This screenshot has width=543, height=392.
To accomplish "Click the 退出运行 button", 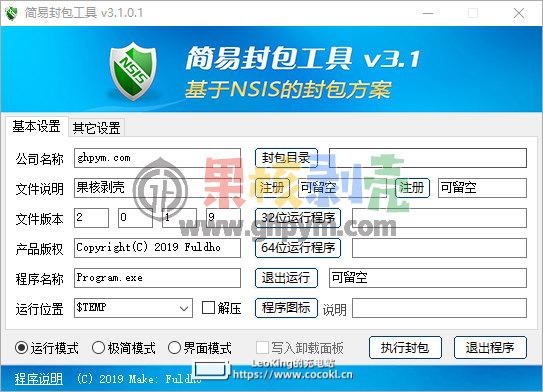I will [x=286, y=278].
